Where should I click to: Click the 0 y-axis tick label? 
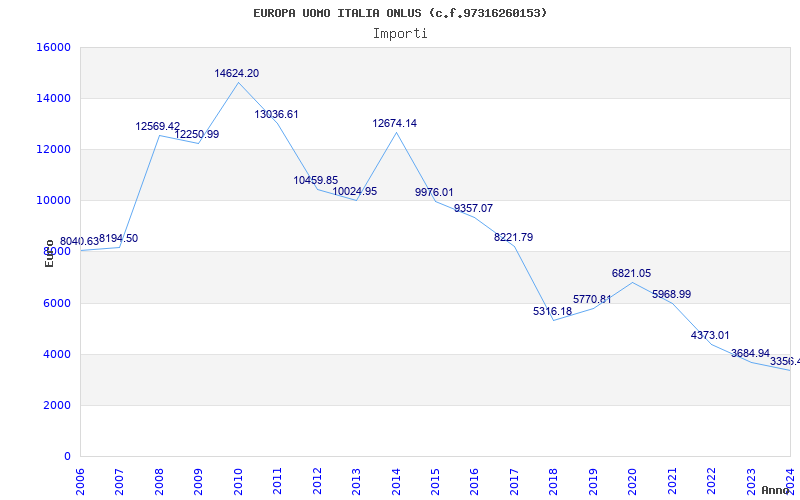pyautogui.click(x=67, y=456)
